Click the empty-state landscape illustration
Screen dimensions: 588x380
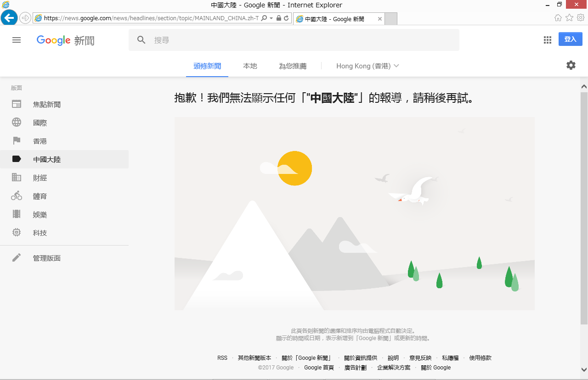coord(355,213)
